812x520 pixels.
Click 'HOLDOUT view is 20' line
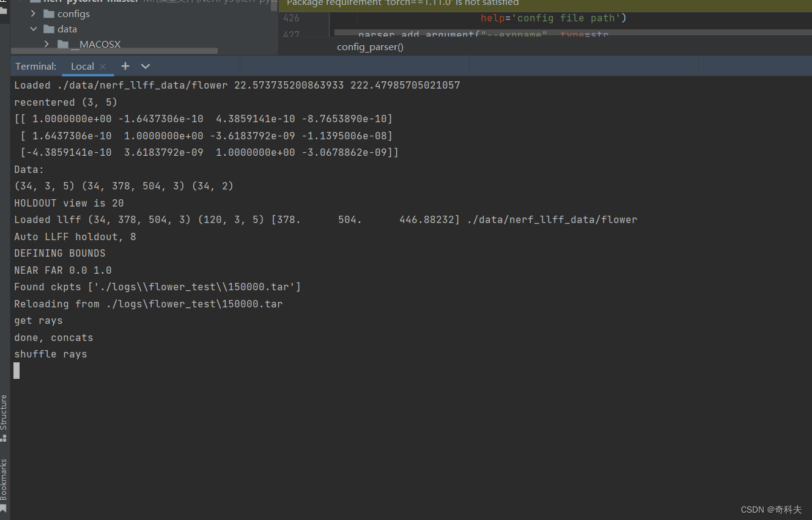click(x=69, y=203)
